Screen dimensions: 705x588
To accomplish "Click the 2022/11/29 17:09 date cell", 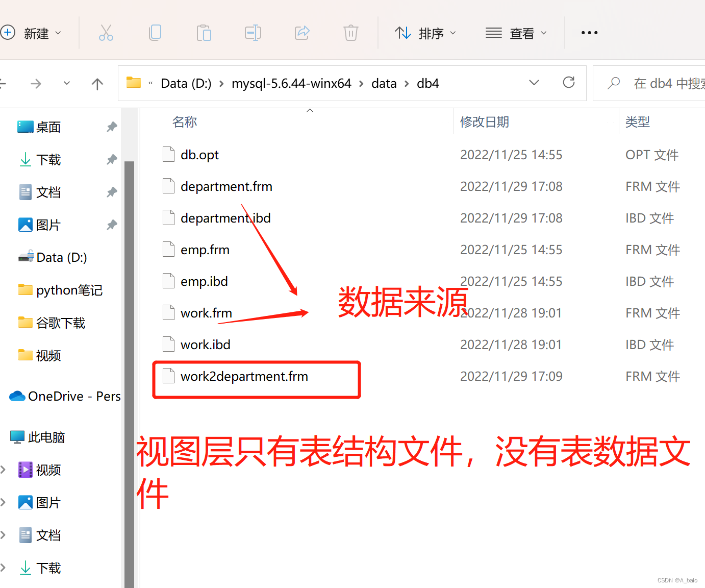I will click(511, 376).
